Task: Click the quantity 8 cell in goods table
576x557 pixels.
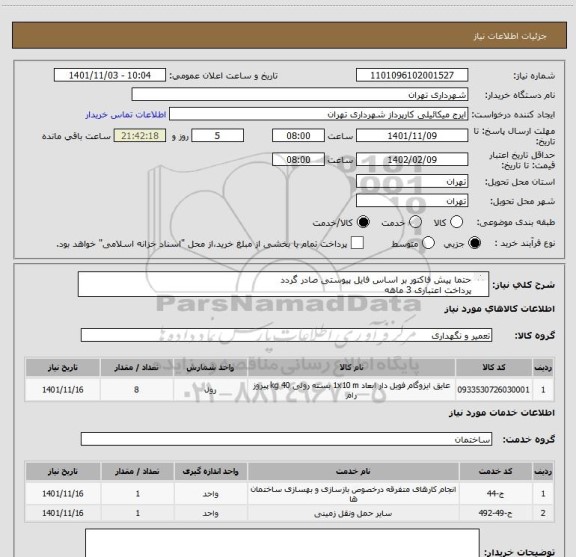Action: point(136,390)
